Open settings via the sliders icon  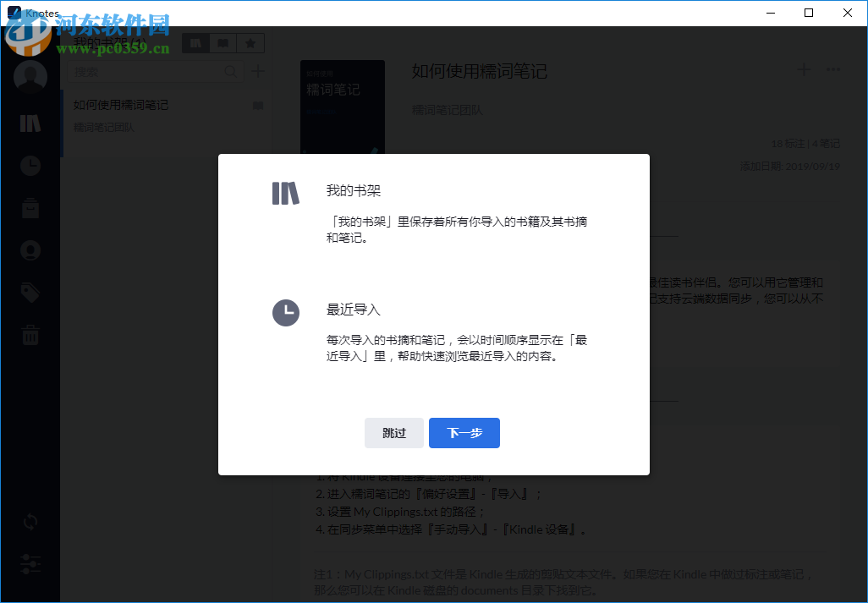click(x=30, y=564)
